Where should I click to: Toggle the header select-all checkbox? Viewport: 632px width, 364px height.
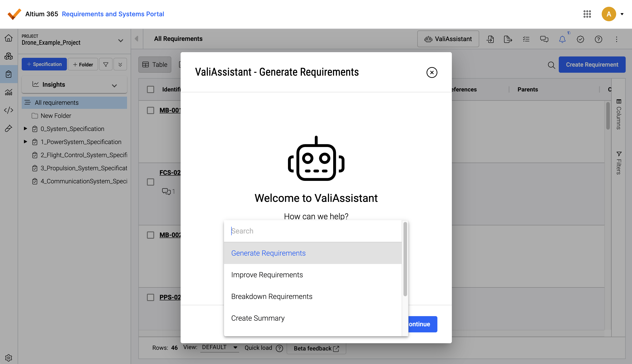pos(150,89)
